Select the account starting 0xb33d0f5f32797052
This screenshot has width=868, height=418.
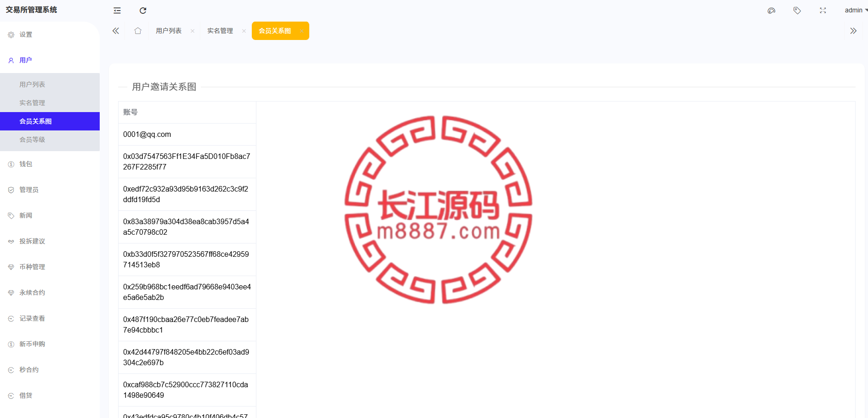click(x=187, y=260)
